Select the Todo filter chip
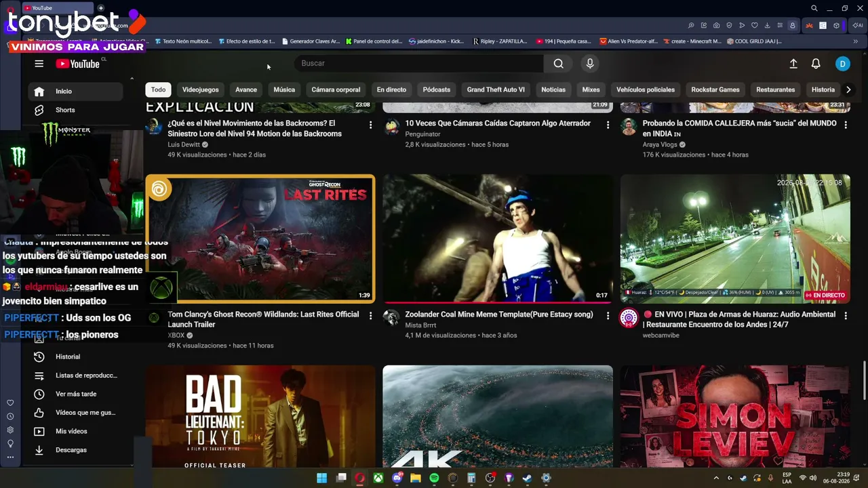 (158, 89)
